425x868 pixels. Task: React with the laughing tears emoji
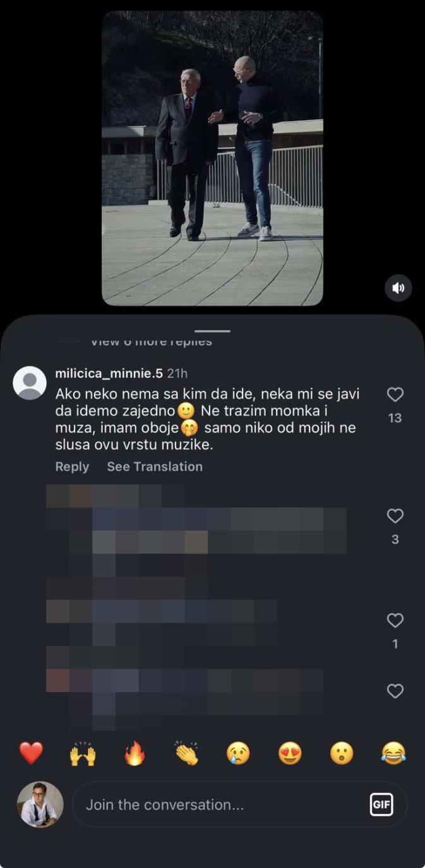[x=393, y=753]
